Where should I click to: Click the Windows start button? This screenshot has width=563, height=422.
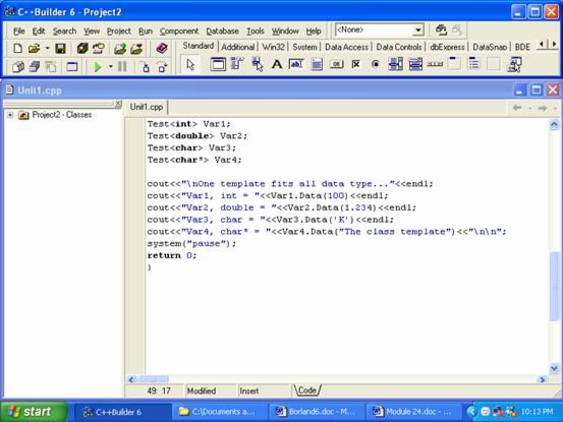[33, 412]
